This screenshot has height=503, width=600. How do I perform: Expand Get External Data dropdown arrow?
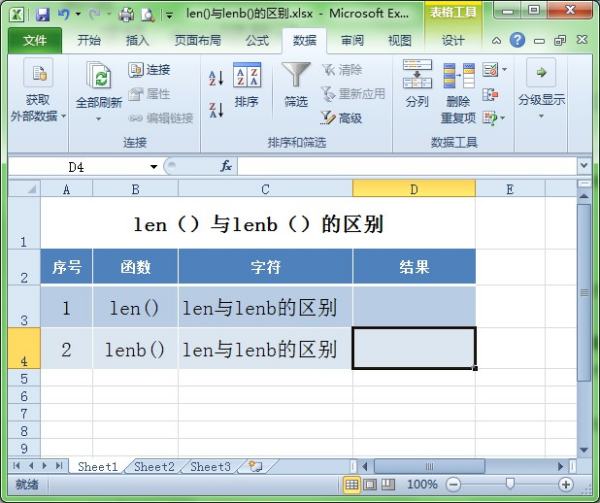(64, 116)
